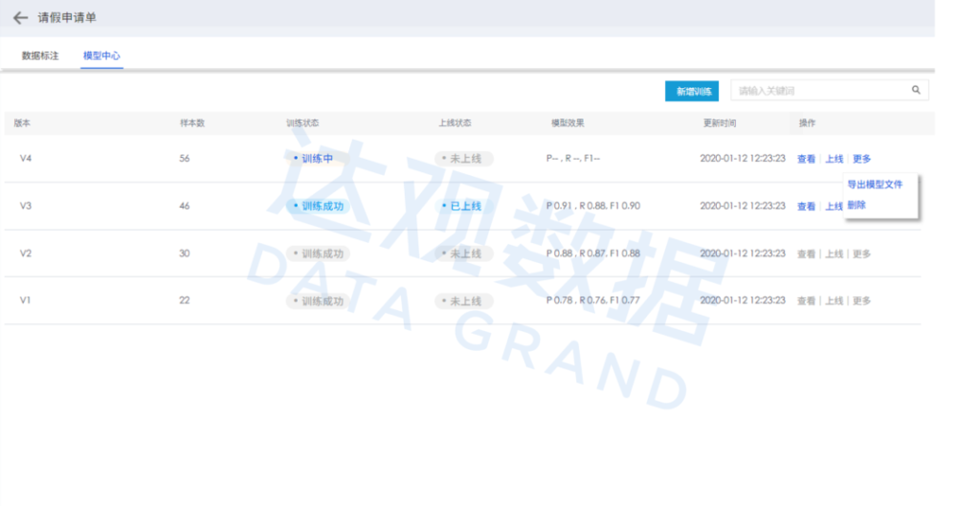980x506 pixels.
Task: Focus the keyword search input field
Action: tap(818, 92)
